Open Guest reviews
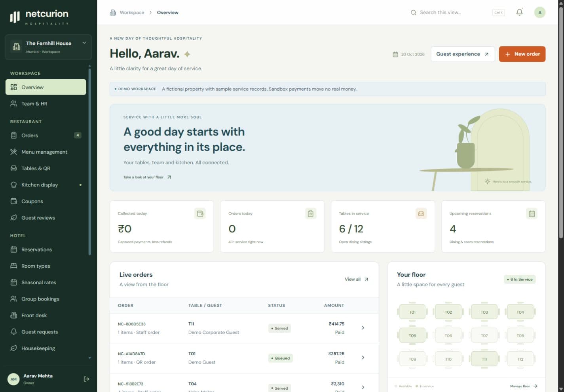 [x=46, y=218]
